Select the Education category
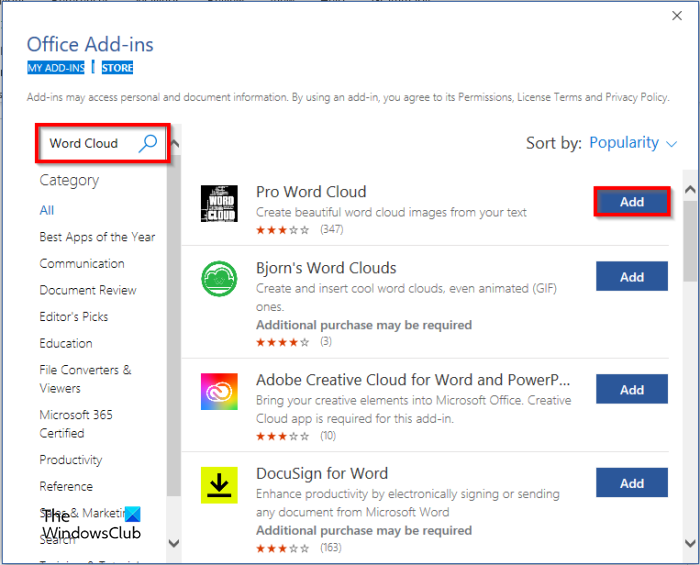Screen dimensions: 700x565 pyautogui.click(x=66, y=343)
